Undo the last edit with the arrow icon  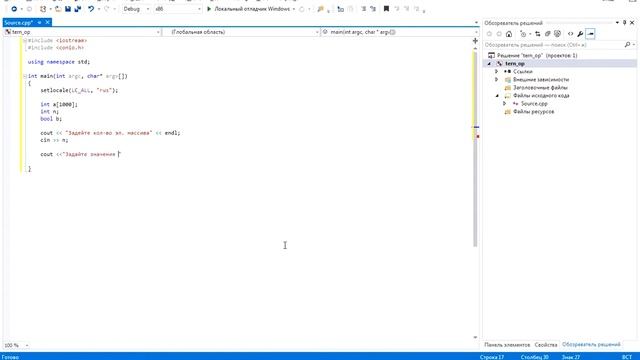click(x=91, y=9)
